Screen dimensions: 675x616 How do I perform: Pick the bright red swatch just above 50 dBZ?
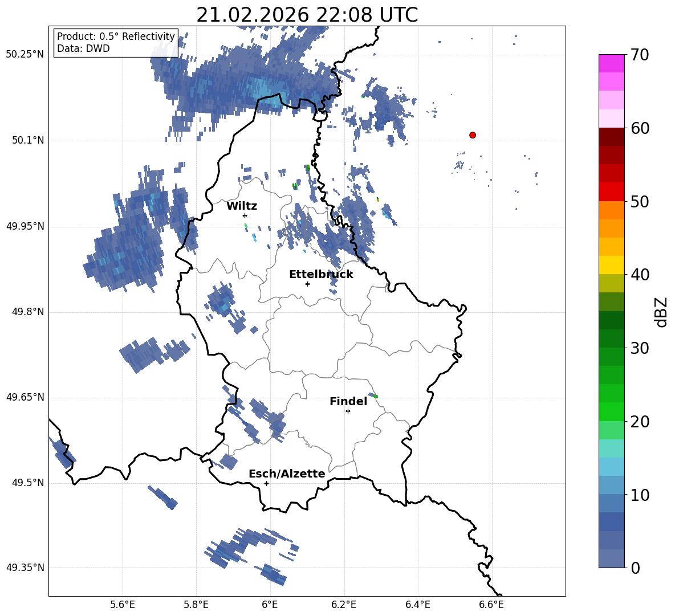[x=612, y=192]
